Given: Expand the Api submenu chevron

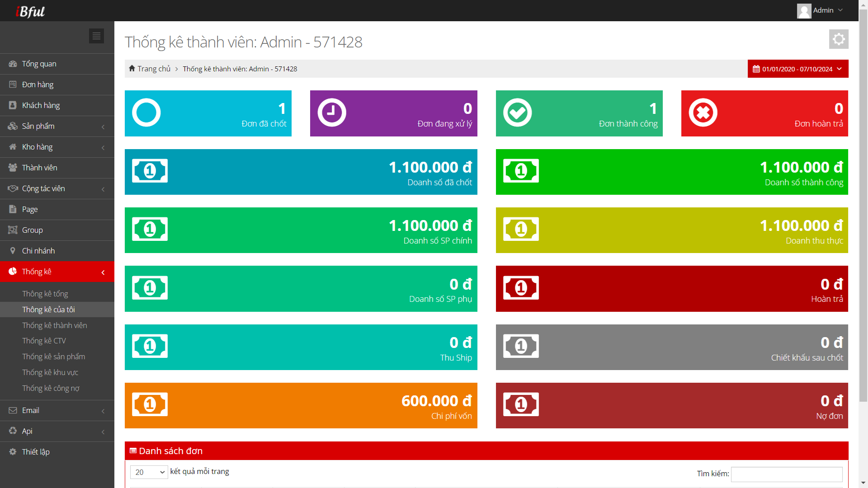Looking at the screenshot, I should click(x=103, y=432).
